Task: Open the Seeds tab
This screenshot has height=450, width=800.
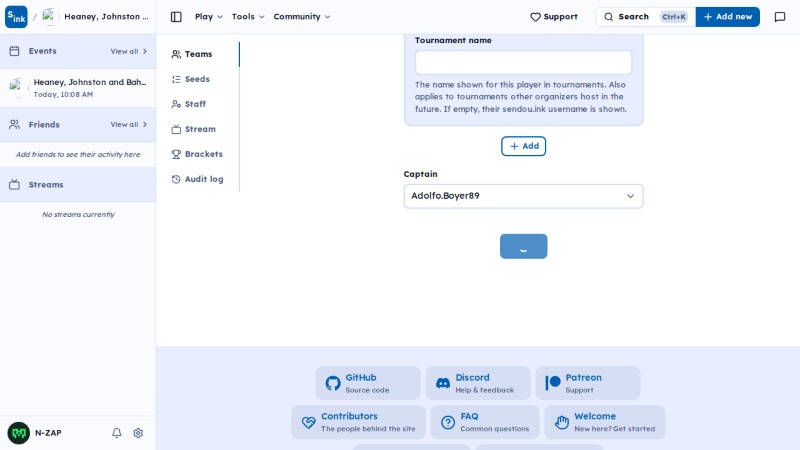Action: coord(197,79)
